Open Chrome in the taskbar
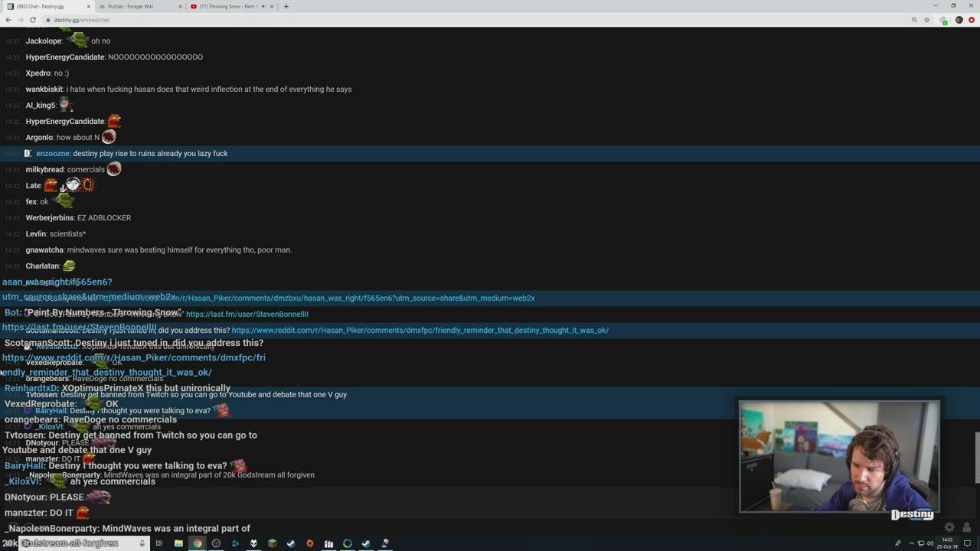Image resolution: width=980 pixels, height=551 pixels. coord(197,543)
